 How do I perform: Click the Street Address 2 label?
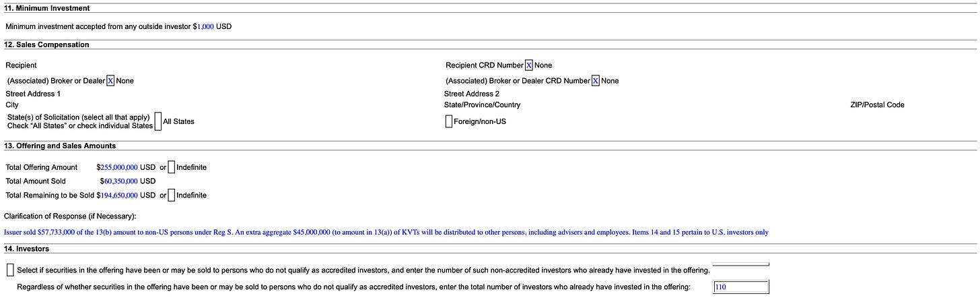pos(472,94)
